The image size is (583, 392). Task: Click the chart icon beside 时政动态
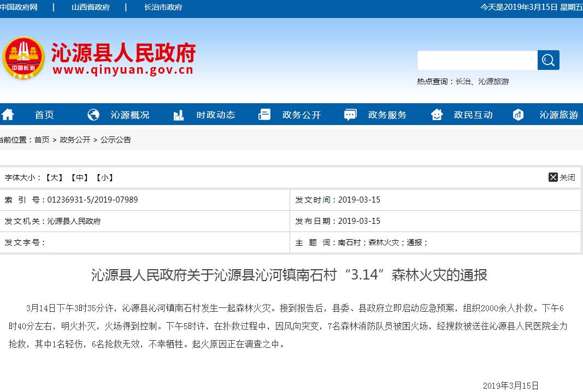pyautogui.click(x=179, y=115)
